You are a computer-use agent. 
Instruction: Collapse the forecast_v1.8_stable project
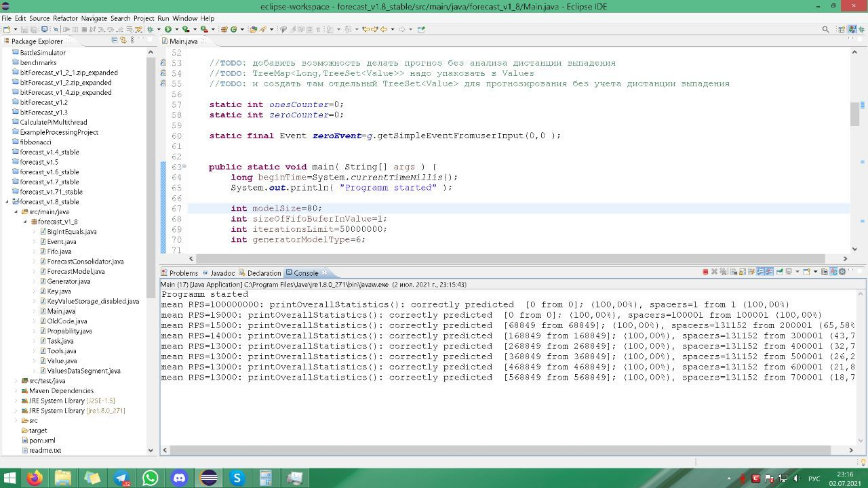(7, 201)
